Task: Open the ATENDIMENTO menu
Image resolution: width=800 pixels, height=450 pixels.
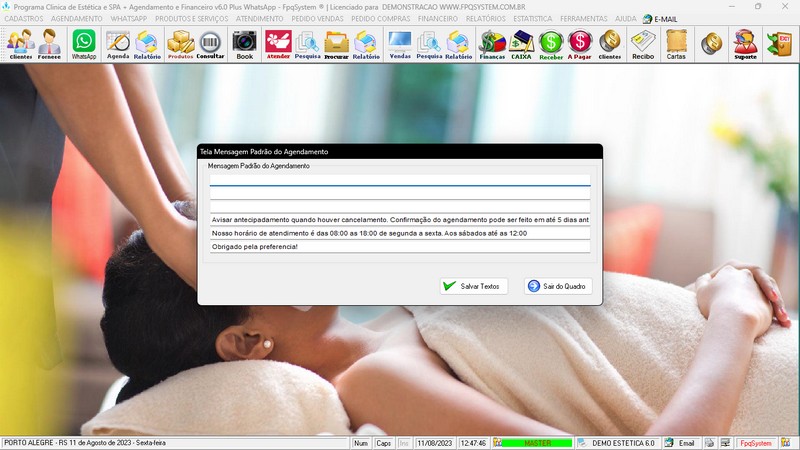Action: pos(260,19)
